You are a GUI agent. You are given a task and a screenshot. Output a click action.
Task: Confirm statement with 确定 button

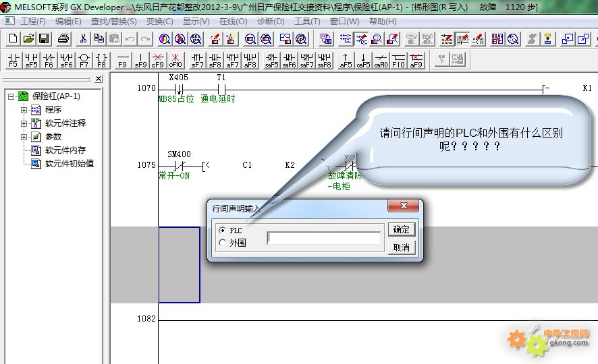(x=401, y=230)
